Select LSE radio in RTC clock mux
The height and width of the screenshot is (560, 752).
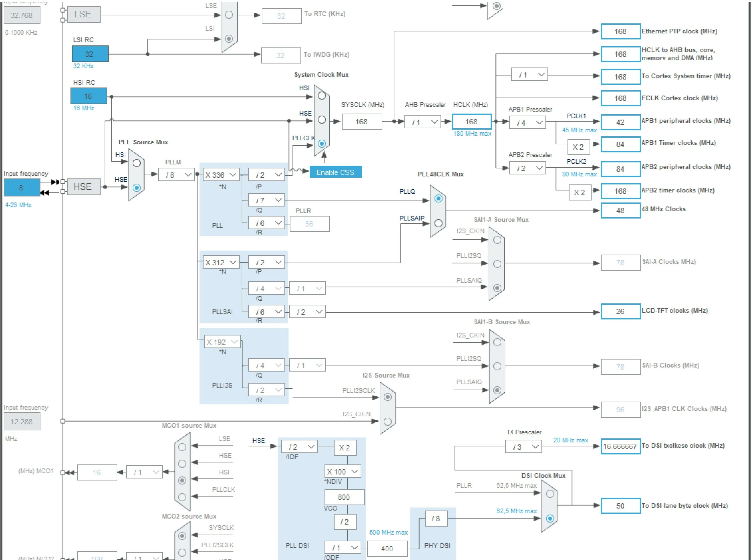[229, 15]
